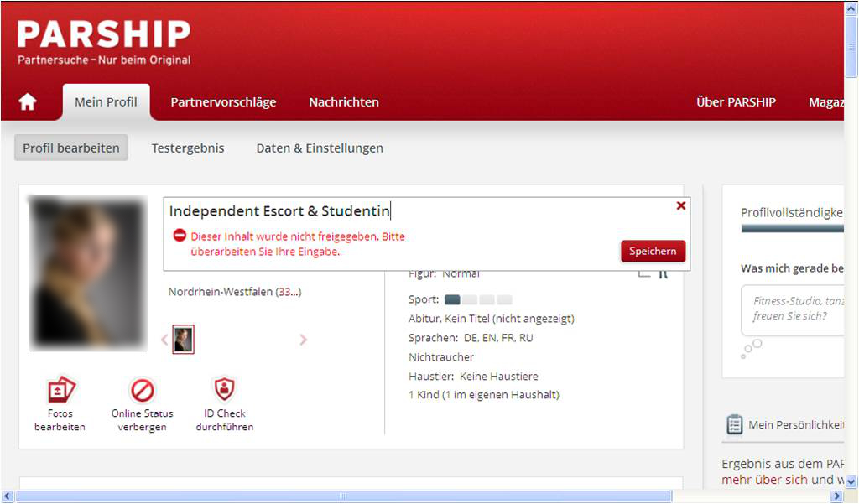Click the PARSHIP logo
The height and width of the screenshot is (504, 859).
click(104, 42)
